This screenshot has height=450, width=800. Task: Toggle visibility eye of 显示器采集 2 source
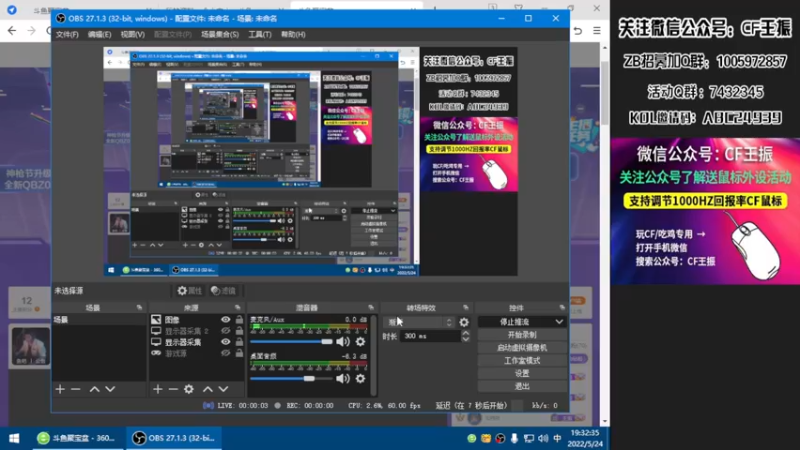226,331
